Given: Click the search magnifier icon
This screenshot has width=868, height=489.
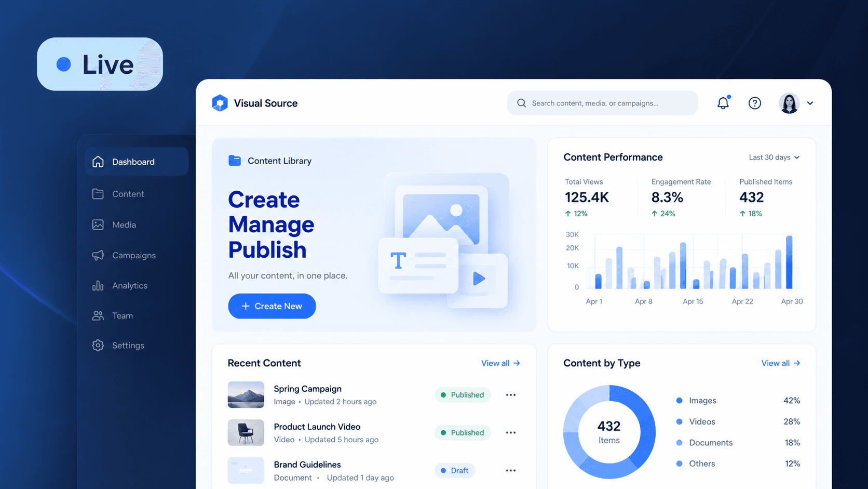Looking at the screenshot, I should [x=522, y=103].
